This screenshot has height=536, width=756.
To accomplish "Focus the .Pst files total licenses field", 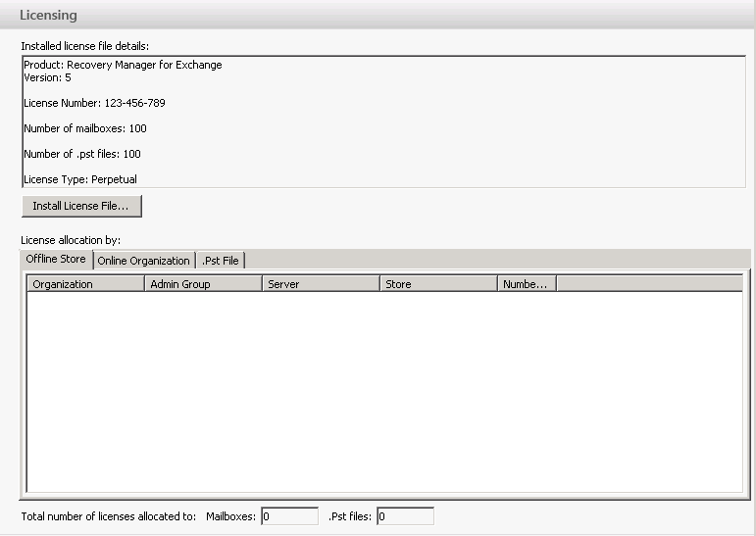I will pyautogui.click(x=406, y=516).
